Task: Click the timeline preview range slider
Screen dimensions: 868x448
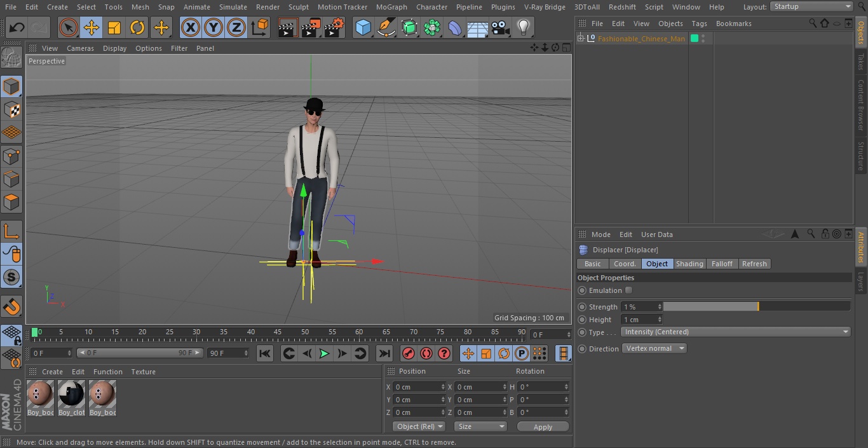Action: click(140, 353)
